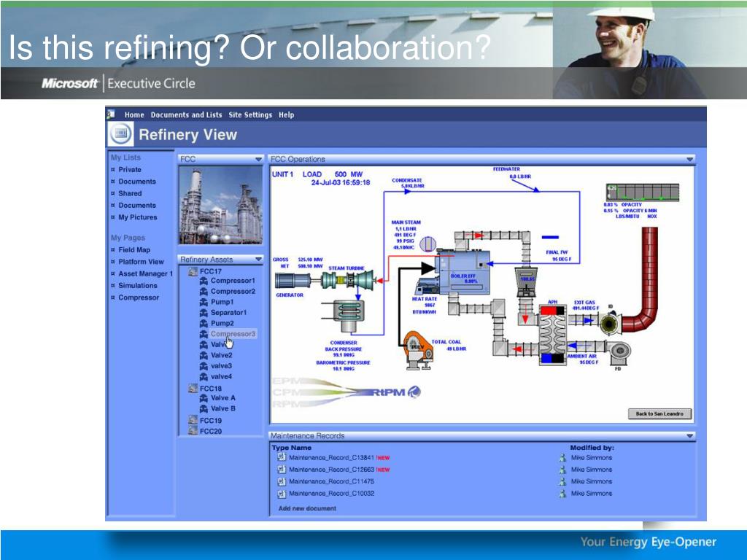Viewport: 747px width, 560px height.
Task: Click the RtPM logo
Action: pos(396,392)
